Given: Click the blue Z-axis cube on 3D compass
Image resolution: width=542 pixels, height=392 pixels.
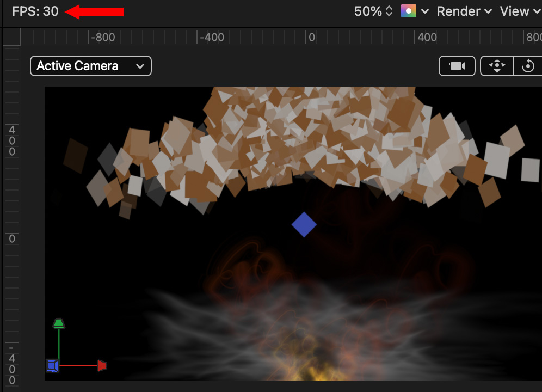Looking at the screenshot, I should coord(52,366).
